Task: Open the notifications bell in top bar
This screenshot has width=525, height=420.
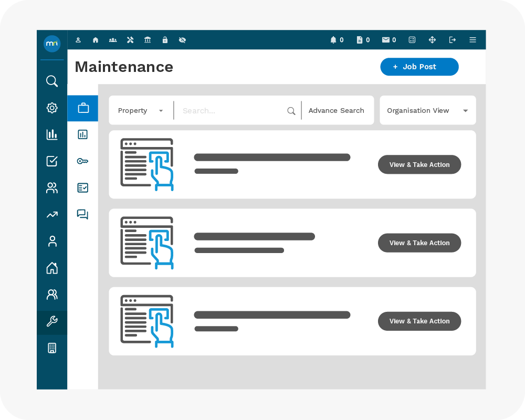Action: coord(333,40)
